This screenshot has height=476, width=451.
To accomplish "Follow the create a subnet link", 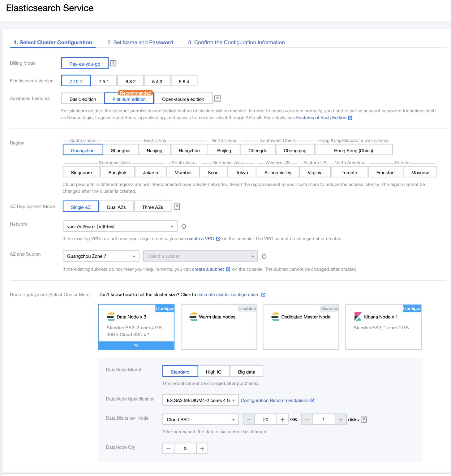I will click(208, 269).
